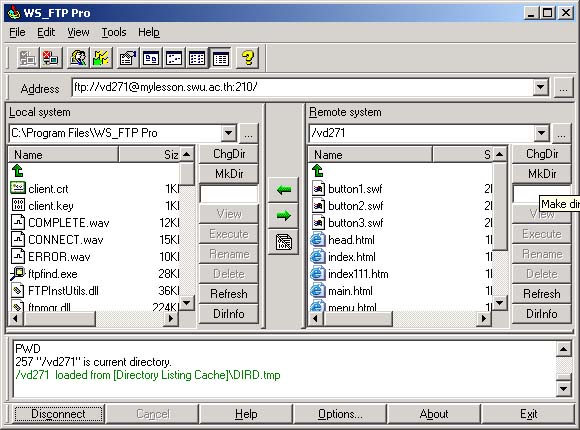
Task: Go up one level in local file list
Action: click(x=18, y=171)
